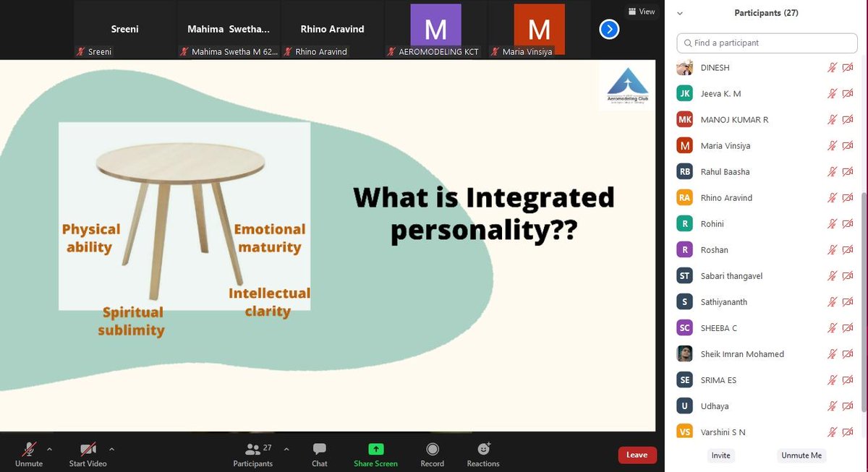The height and width of the screenshot is (472, 868).
Task: Collapse the Participants panel chevron
Action: 680,13
